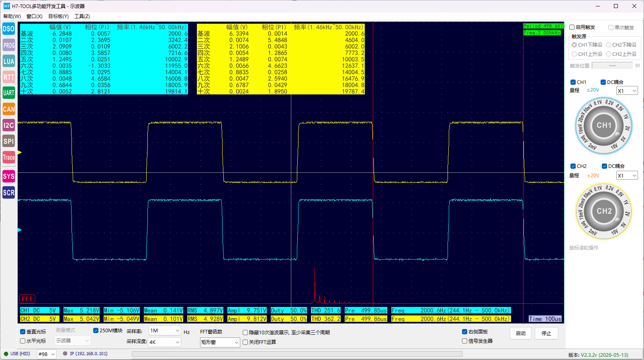Enable the 信号发生器 signal generator checkbox
Viewport: 644px width, 360px height.
tap(464, 341)
